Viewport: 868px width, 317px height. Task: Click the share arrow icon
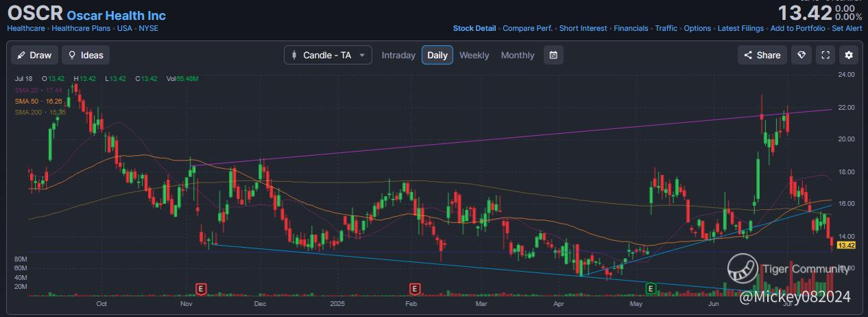[749, 55]
